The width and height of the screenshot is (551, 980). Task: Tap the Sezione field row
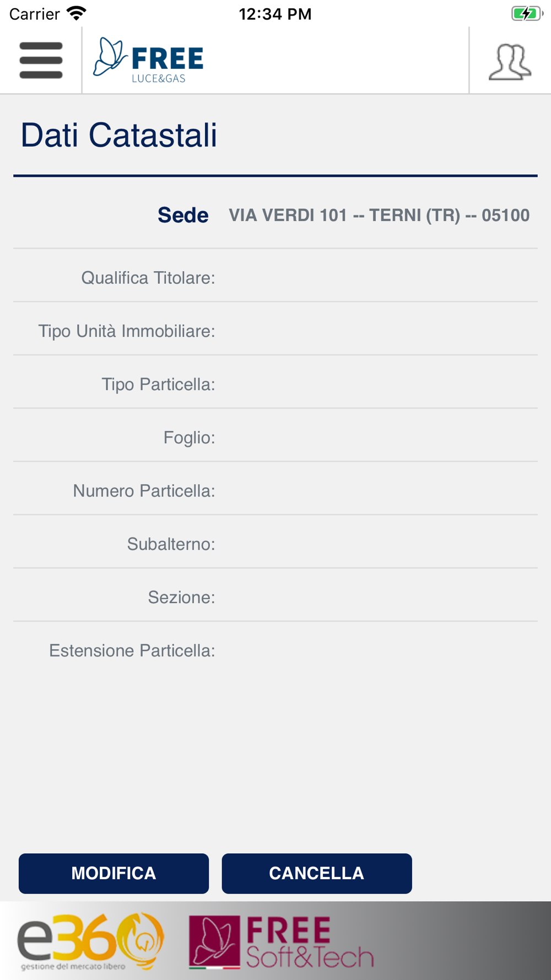tap(275, 595)
